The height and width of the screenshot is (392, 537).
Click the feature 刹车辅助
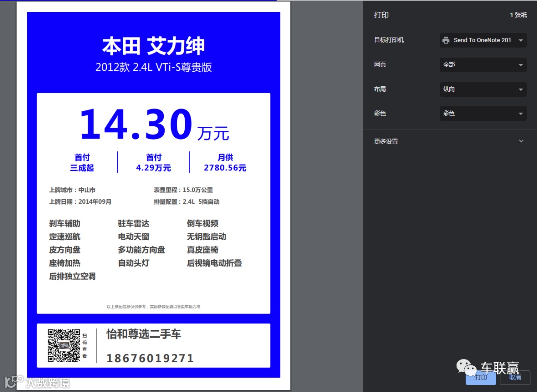coord(64,224)
